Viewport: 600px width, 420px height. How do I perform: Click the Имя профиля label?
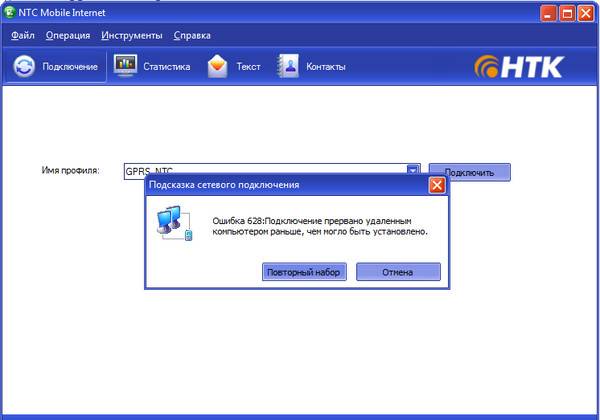[x=70, y=171]
